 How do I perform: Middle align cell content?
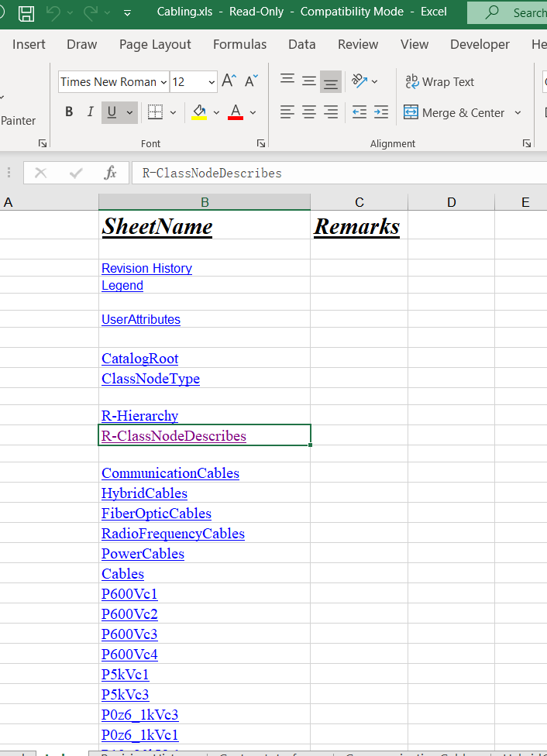click(x=309, y=81)
